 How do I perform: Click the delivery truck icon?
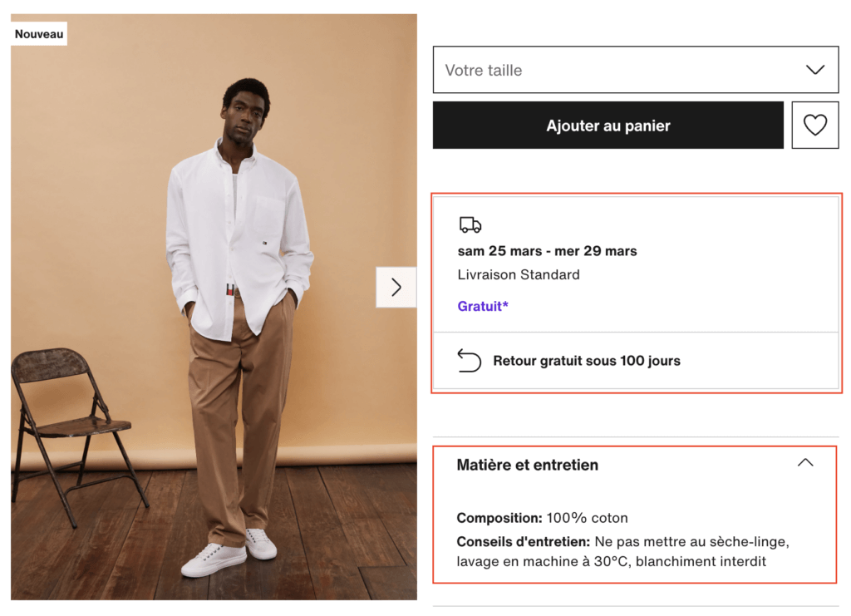(x=470, y=223)
